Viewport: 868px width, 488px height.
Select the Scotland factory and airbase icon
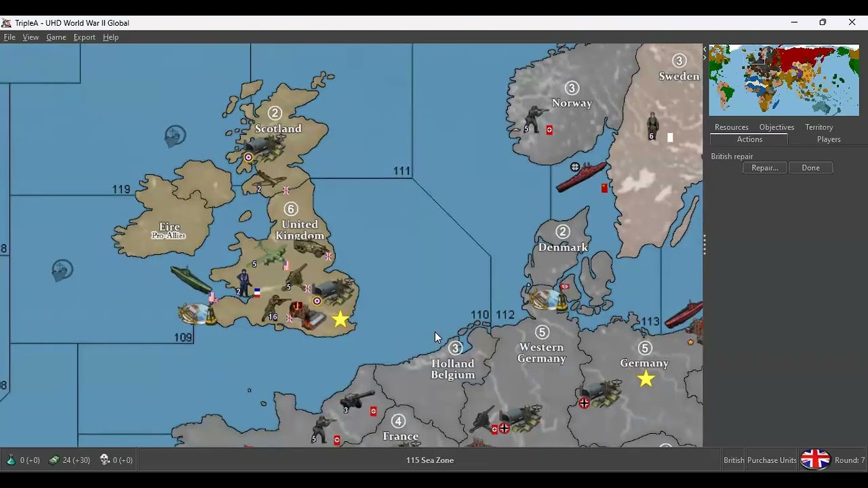[264, 147]
